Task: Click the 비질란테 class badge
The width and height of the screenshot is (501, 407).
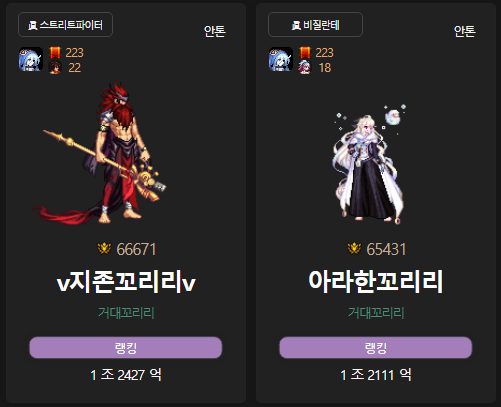Action: [x=315, y=25]
